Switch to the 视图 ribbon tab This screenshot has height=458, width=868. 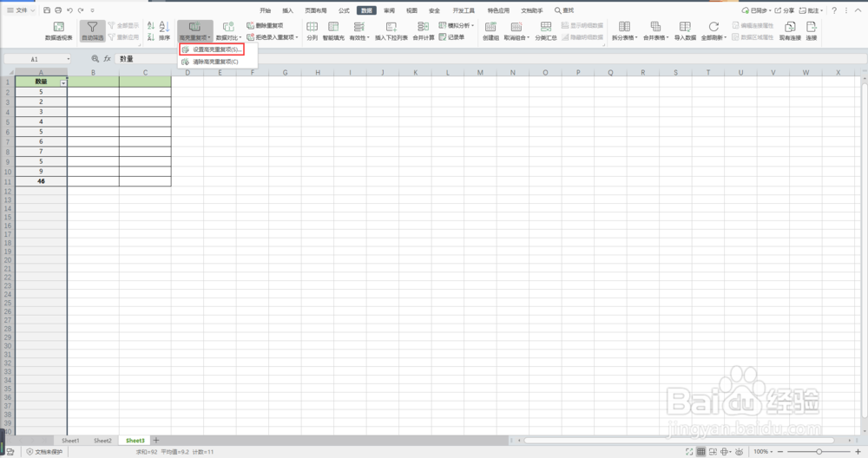[x=411, y=10]
